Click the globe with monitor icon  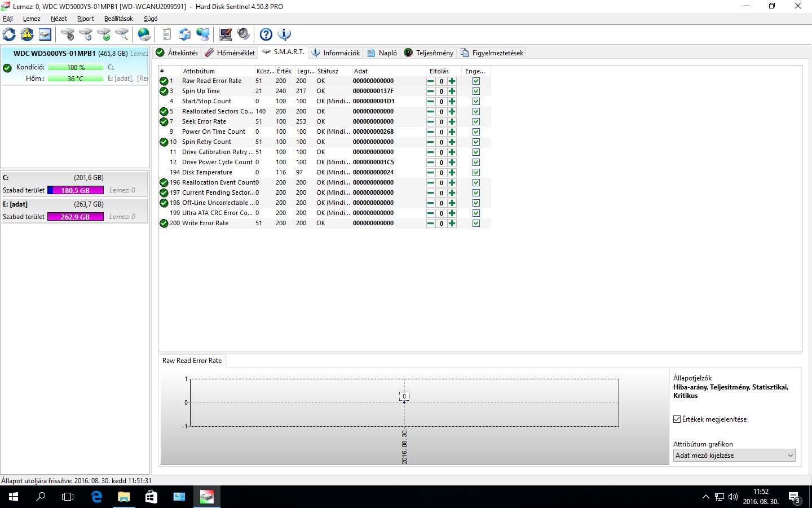[203, 34]
